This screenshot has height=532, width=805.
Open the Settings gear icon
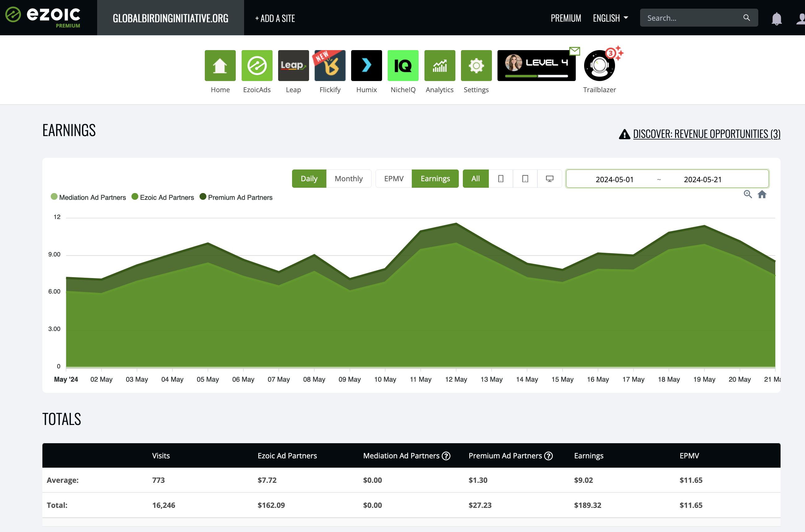click(x=476, y=66)
